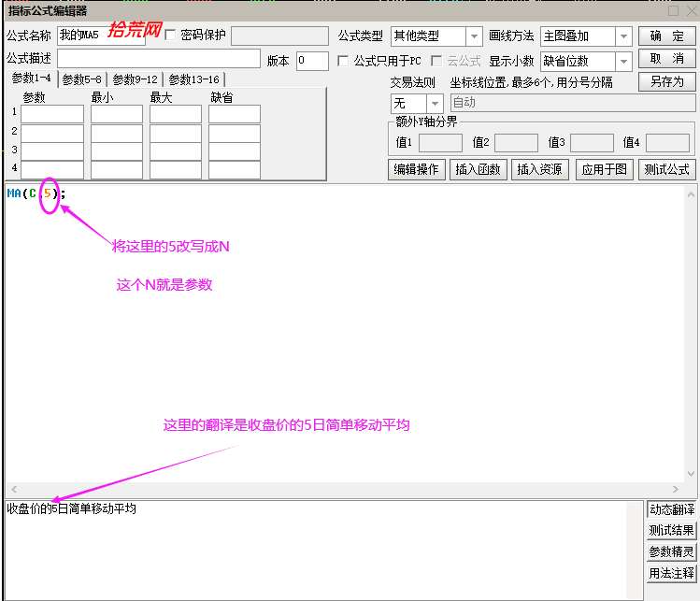Show the 测试结果 panel
Image resolution: width=700 pixels, height=601 pixels.
coord(671,531)
